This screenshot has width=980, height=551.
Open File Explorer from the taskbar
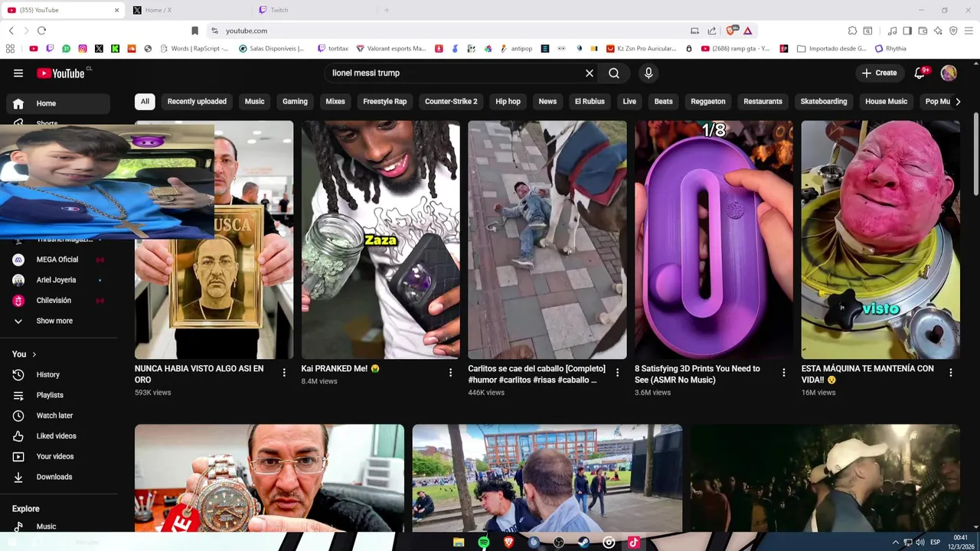tap(459, 543)
